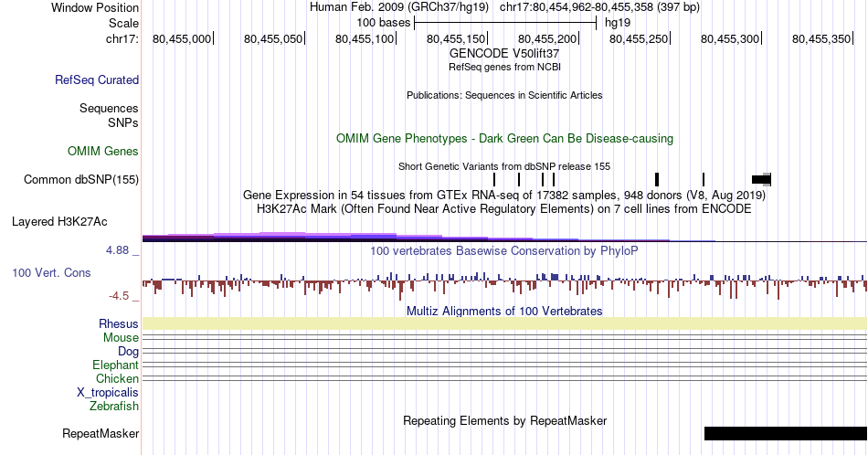Open the OMIM Genes track label
This screenshot has height=455, width=868.
[103, 151]
